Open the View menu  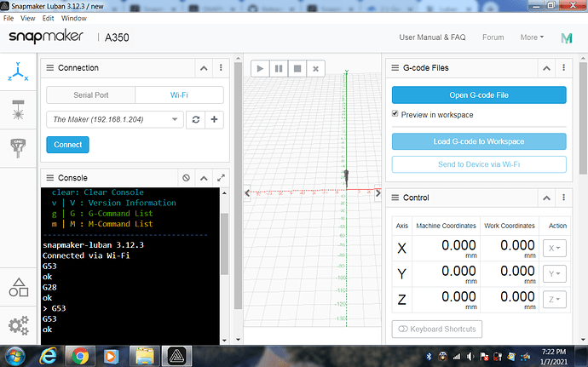point(28,18)
